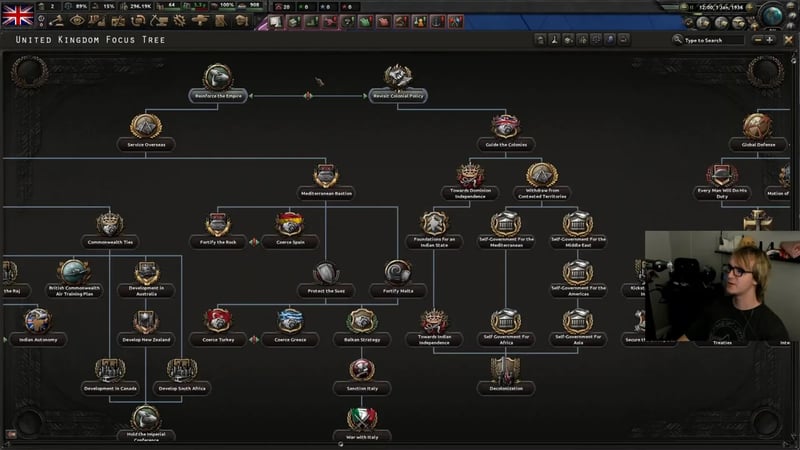Click the first white paper alert icon
This screenshot has height=450, width=800.
pyautogui.click(x=276, y=21)
